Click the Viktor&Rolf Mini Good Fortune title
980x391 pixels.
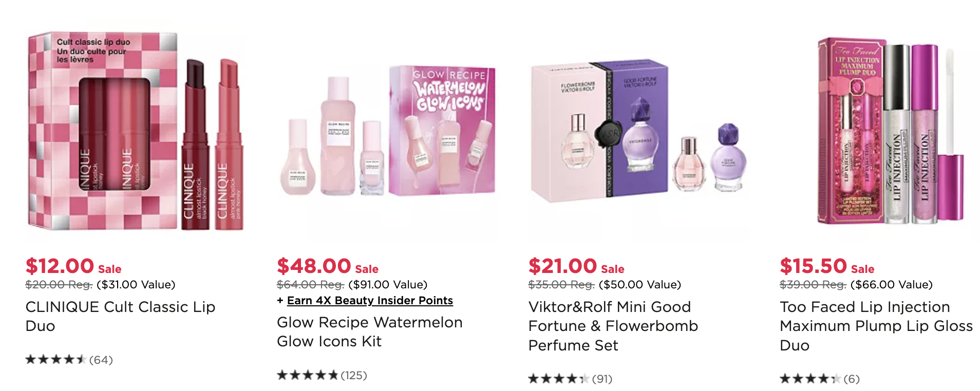tap(613, 326)
